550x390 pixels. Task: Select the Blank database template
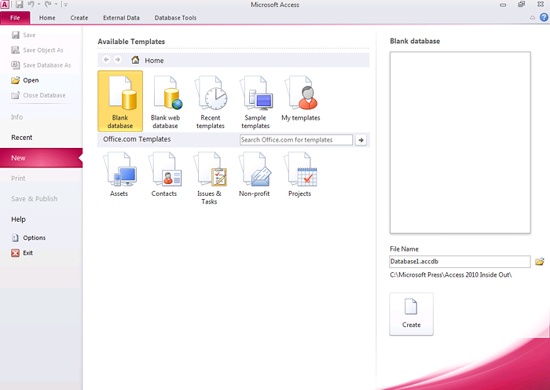120,101
